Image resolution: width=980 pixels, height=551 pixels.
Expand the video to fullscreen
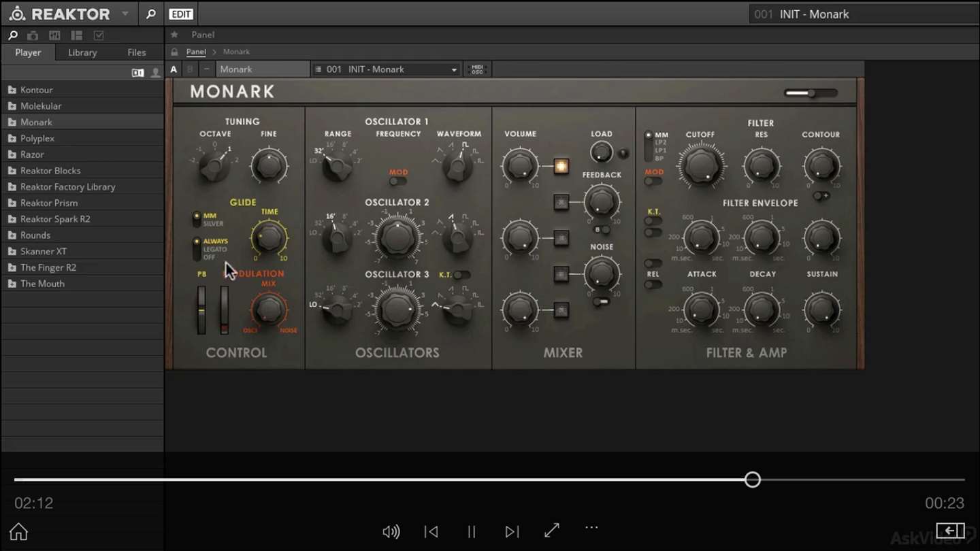(552, 530)
